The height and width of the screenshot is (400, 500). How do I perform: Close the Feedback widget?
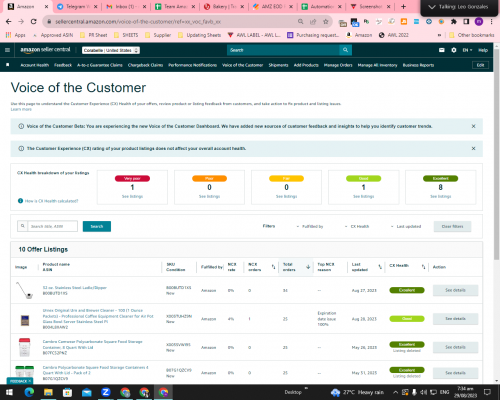click(x=30, y=381)
